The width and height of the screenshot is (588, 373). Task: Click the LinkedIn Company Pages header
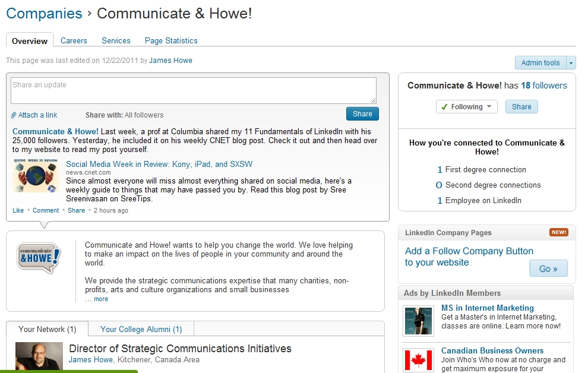[x=448, y=232]
